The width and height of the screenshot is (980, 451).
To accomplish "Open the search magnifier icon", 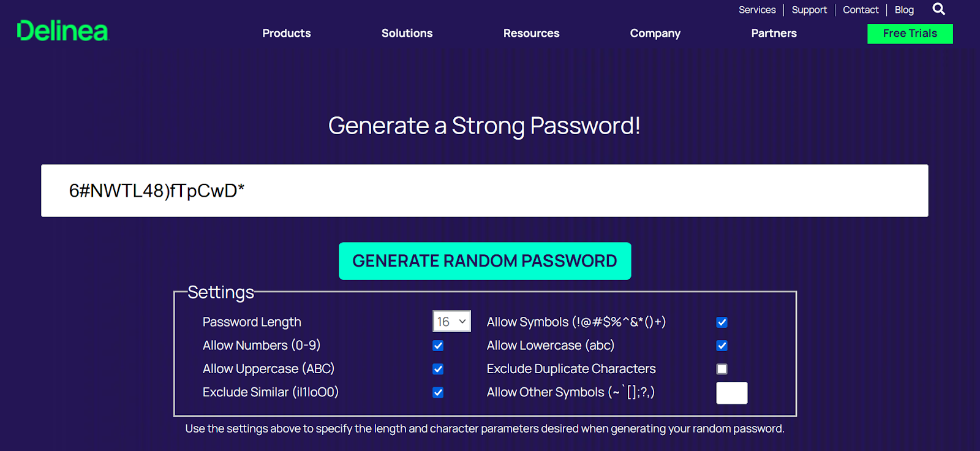I will (x=938, y=9).
